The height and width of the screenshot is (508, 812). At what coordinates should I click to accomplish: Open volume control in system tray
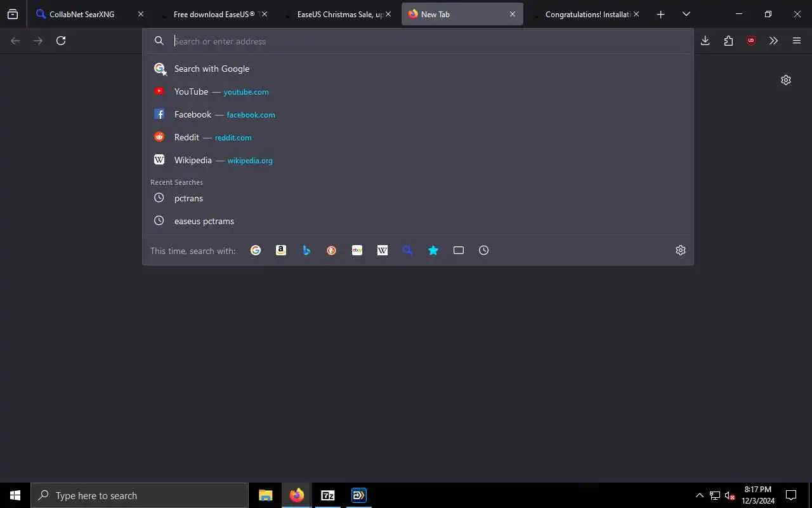730,495
